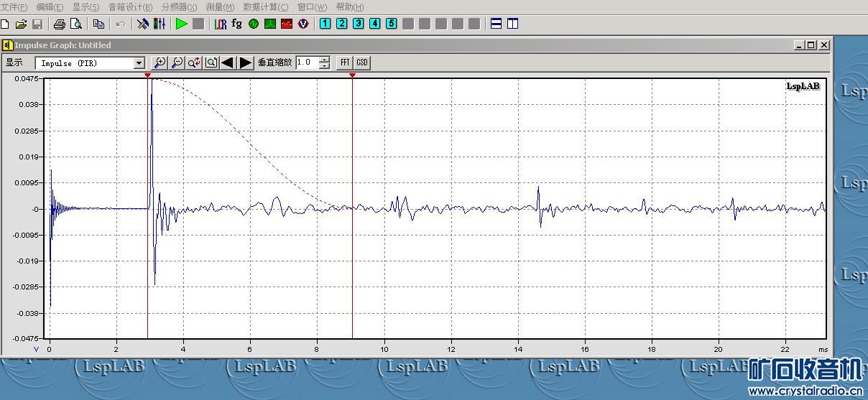The image size is (868, 400).
Task: Toggle curve slot 1 button
Action: coord(325,24)
